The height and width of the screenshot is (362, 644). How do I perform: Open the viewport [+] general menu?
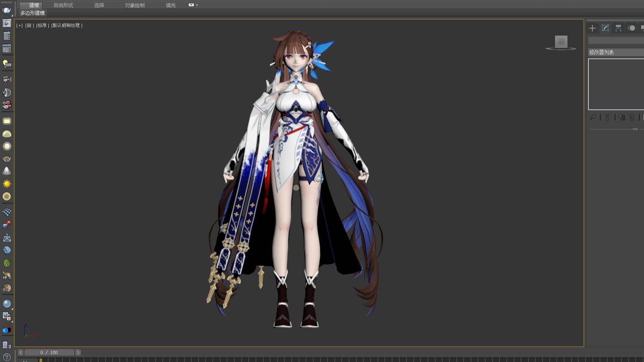pos(20,26)
